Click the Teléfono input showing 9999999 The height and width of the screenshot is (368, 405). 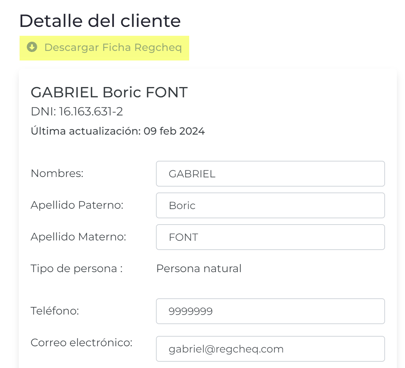(x=270, y=311)
